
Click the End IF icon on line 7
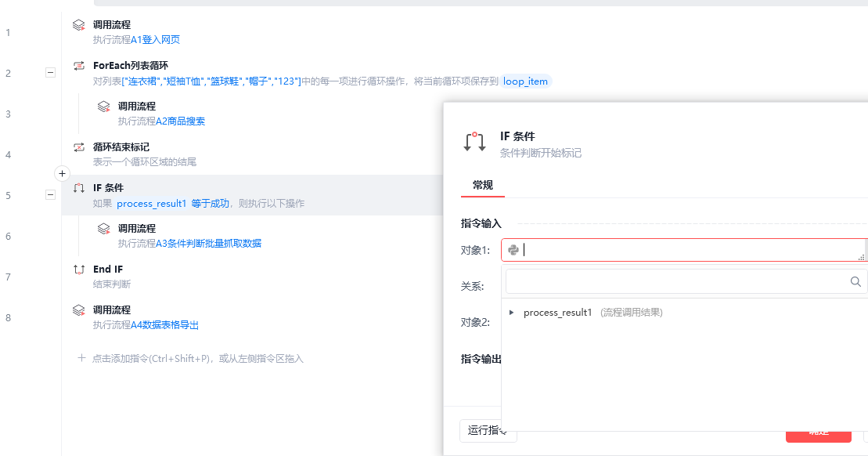[x=79, y=270]
